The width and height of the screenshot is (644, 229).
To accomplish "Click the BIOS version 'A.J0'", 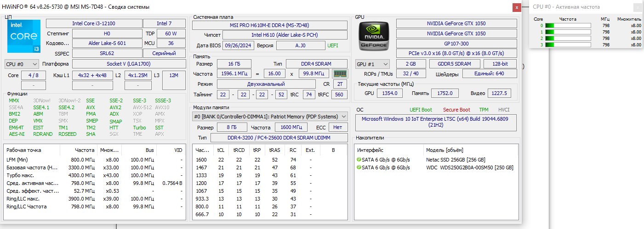I will 300,45.
